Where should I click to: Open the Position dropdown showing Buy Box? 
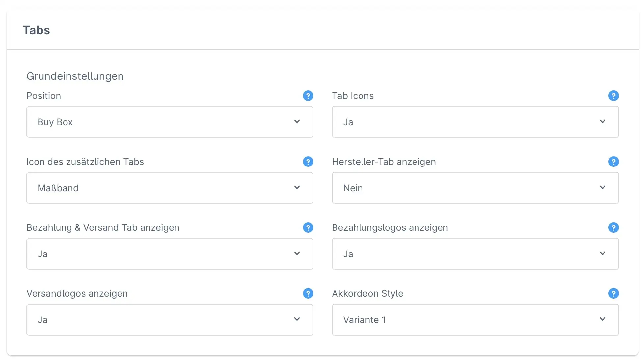[170, 122]
